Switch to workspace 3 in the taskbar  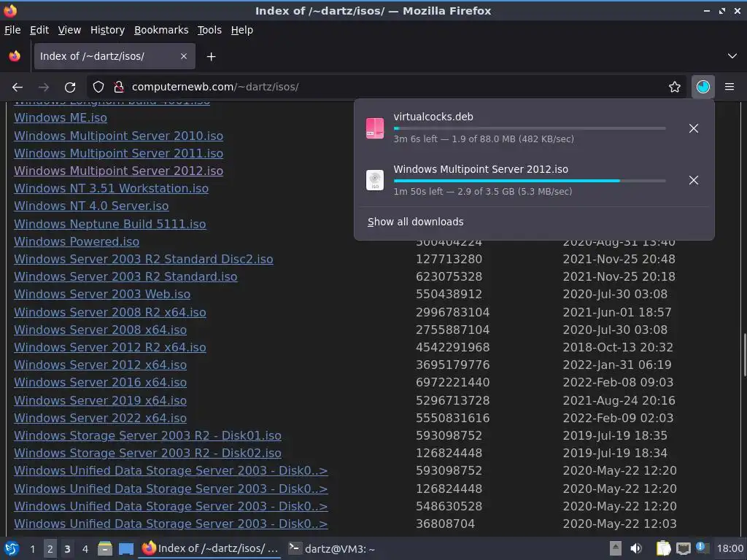coord(67,549)
